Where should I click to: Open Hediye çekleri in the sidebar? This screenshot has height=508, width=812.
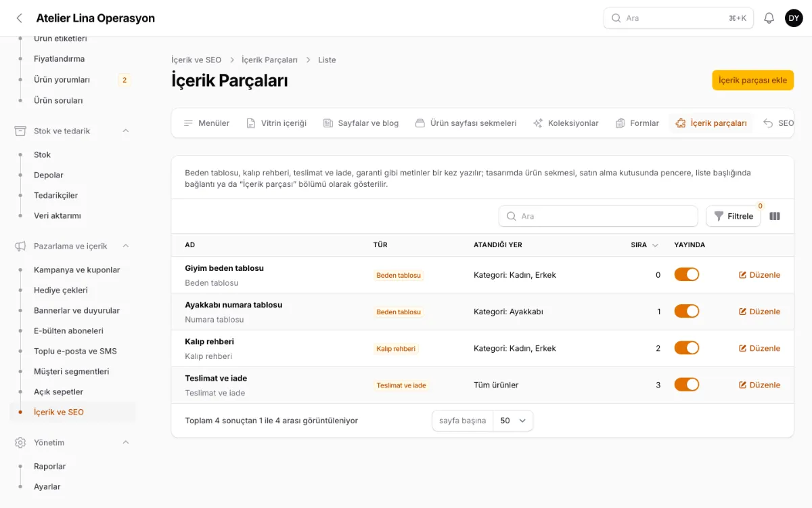tap(61, 290)
